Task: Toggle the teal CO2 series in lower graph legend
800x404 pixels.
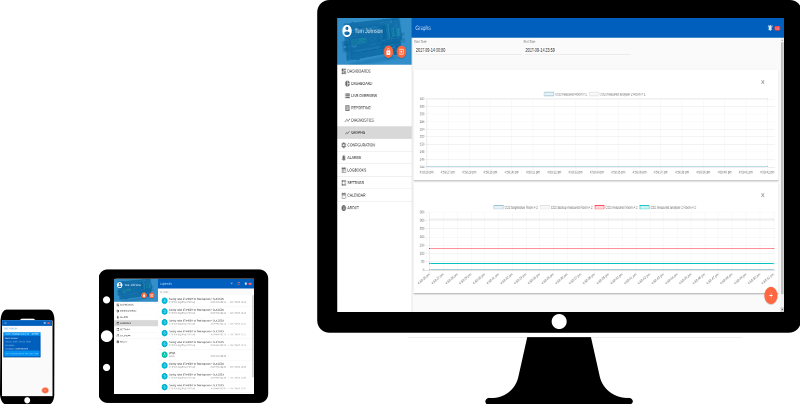Action: click(x=643, y=207)
